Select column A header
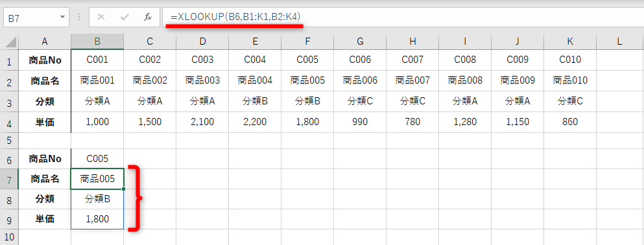The width and height of the screenshot is (644, 245). coord(45,41)
